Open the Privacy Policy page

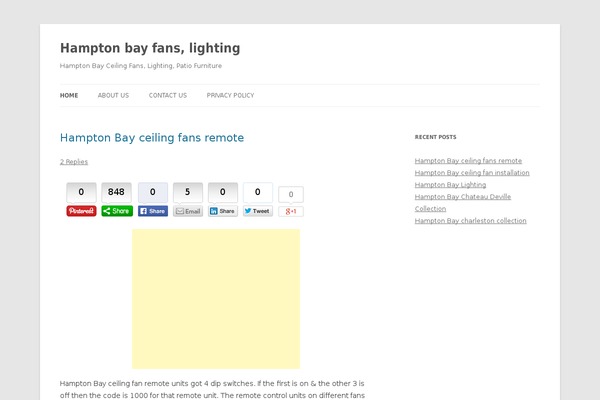pyautogui.click(x=230, y=95)
